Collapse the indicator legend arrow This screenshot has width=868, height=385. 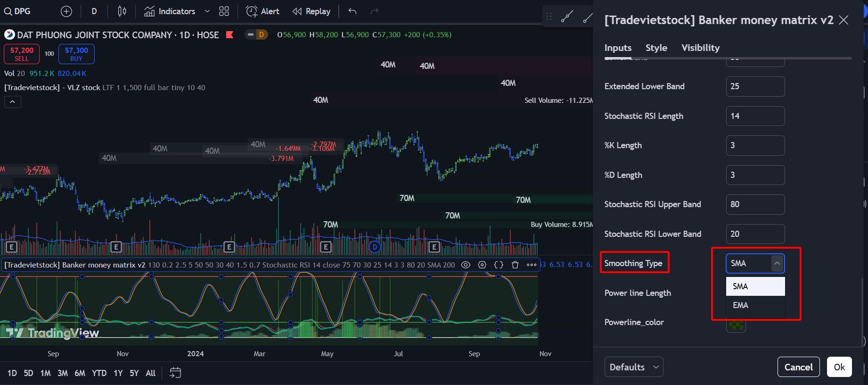pos(13,101)
